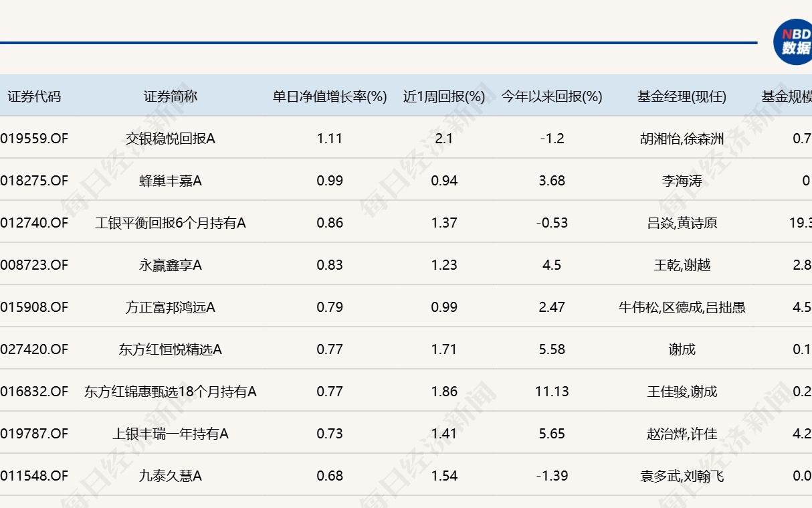Click fund name 上银丰瑞一年持有A
Image resolution: width=812 pixels, height=508 pixels.
pos(171,434)
